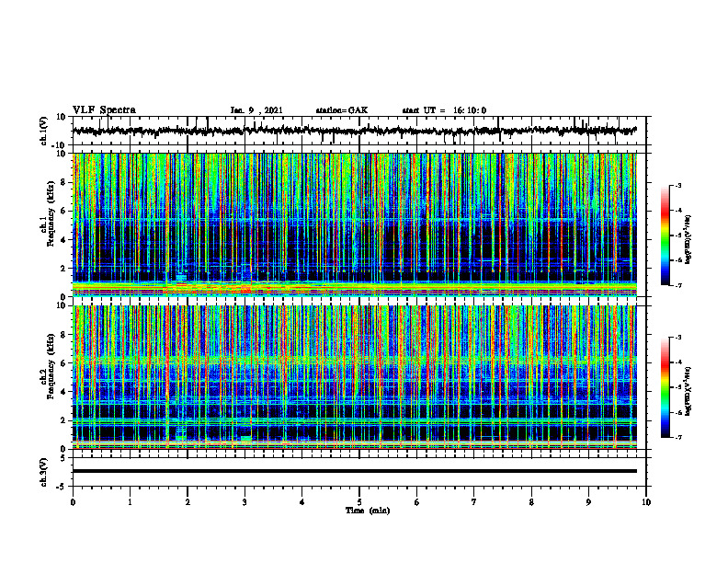Select the "Jan. 9 , 2021" date text
The width and height of the screenshot is (728, 563).
pos(256,110)
